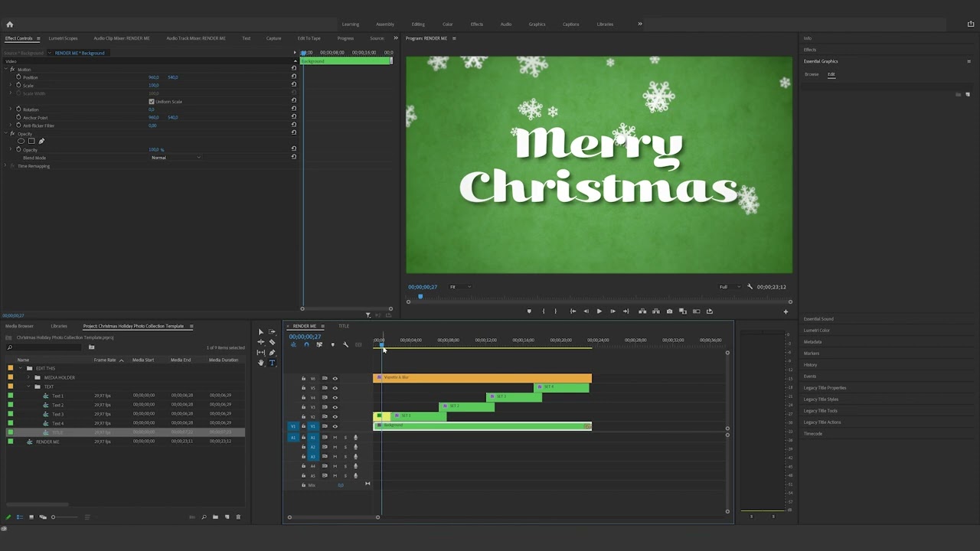This screenshot has width=980, height=551.
Task: Open the Fit zoom level dropdown
Action: 459,287
